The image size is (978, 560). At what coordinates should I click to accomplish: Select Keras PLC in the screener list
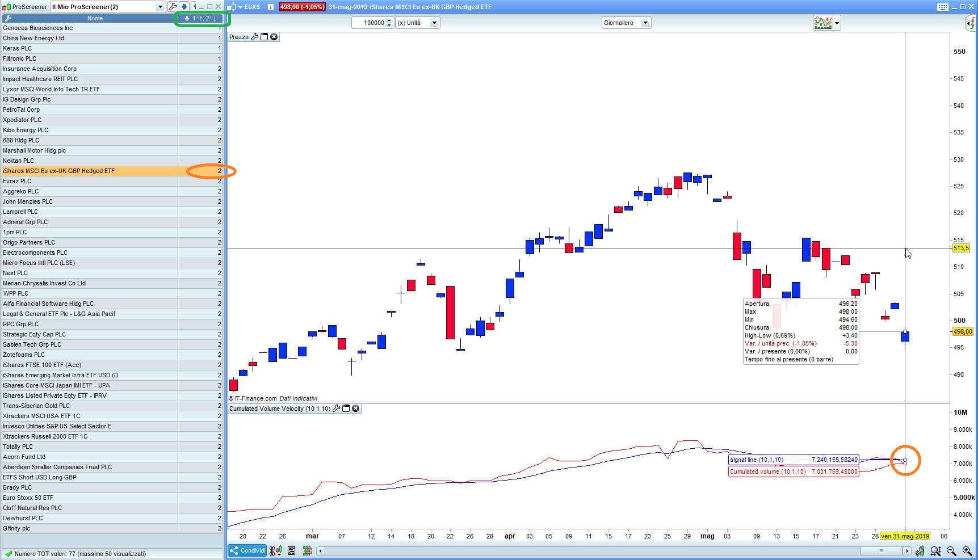click(x=112, y=48)
